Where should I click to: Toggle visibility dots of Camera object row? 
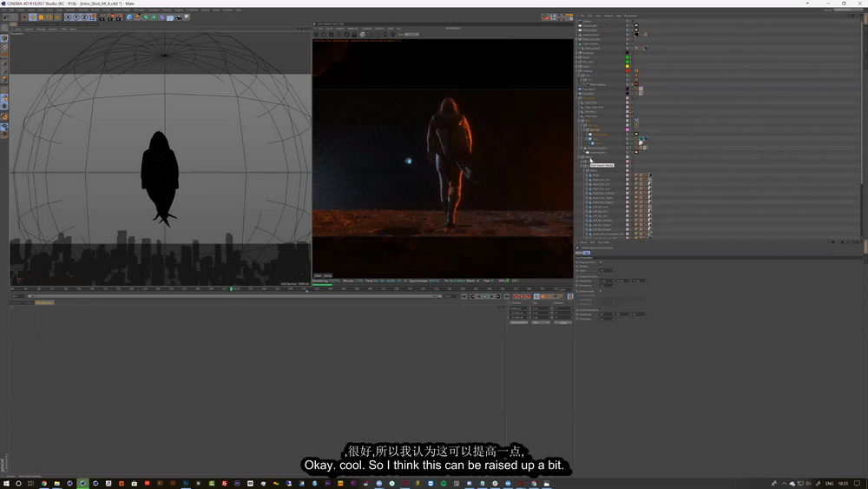click(x=630, y=21)
